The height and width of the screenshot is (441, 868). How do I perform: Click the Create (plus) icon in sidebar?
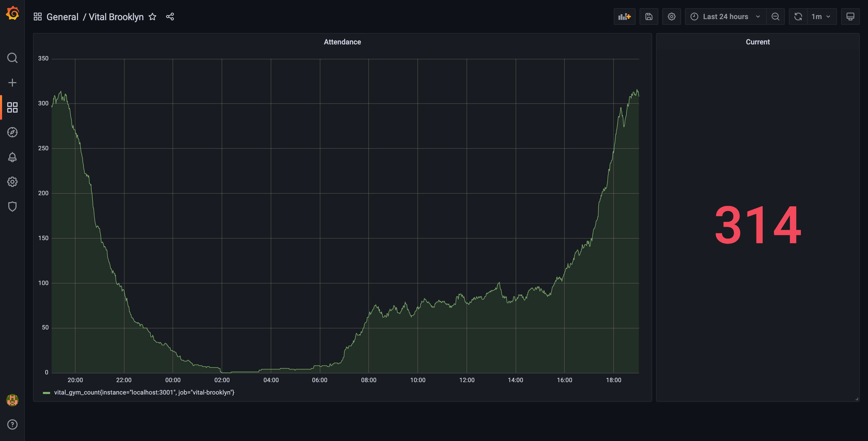tap(12, 82)
